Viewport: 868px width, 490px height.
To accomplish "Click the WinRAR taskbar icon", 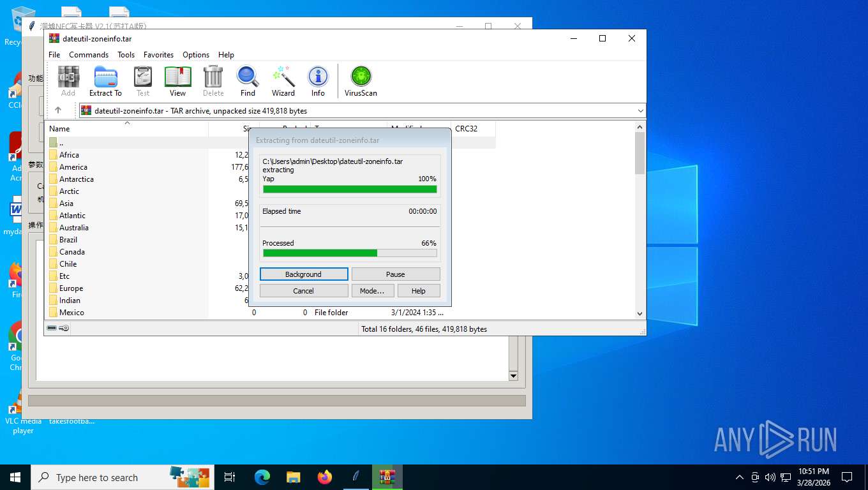I will click(x=387, y=477).
